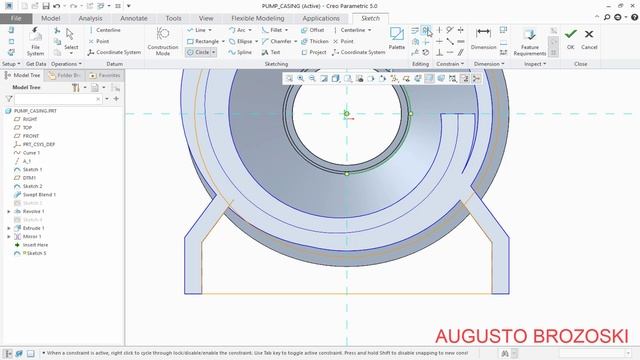Screen dimensions: 640x360
Task: Click the Dimension tool
Action: click(x=483, y=39)
